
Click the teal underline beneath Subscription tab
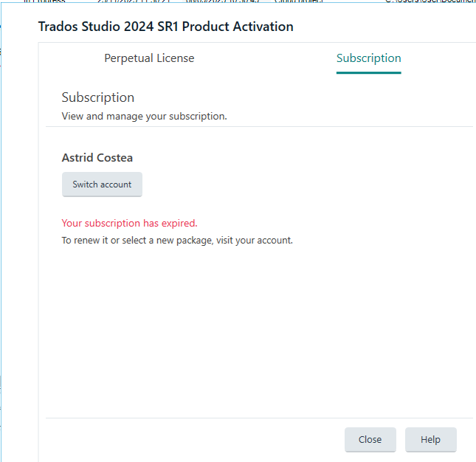click(x=368, y=72)
